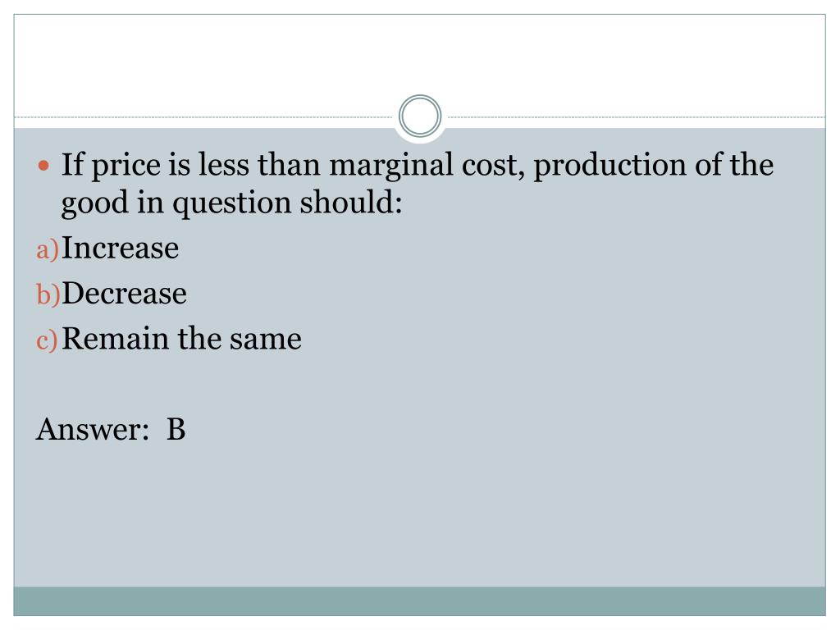Viewport: 840px width, 630px height.
Task: Click the answer letter "B"
Action: tap(176, 429)
